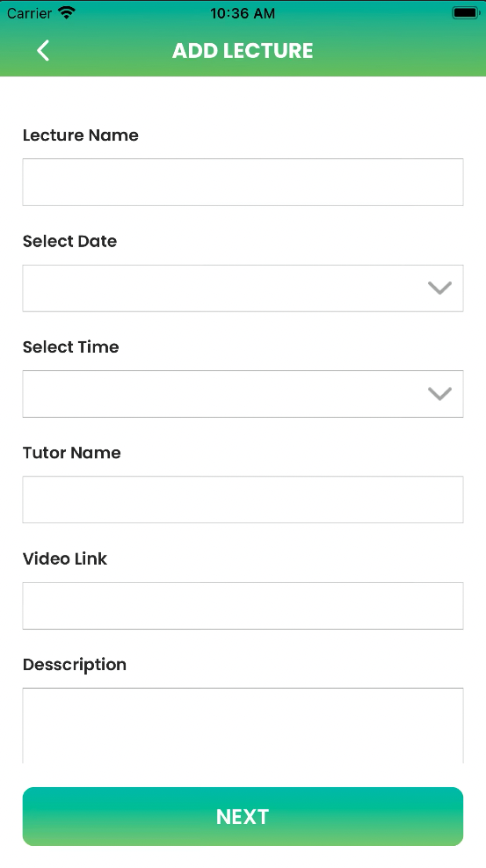The image size is (486, 868).
Task: Tap the ADD LECTURE header title
Action: (x=243, y=51)
